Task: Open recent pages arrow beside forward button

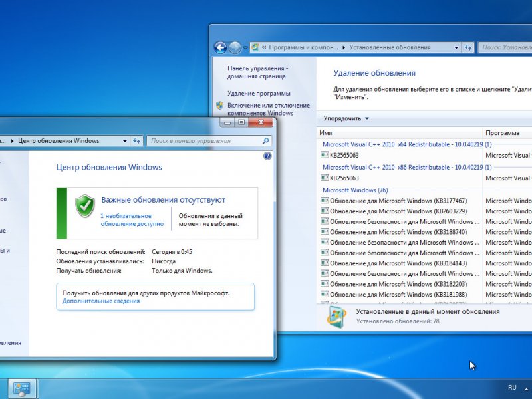Action: coord(245,48)
